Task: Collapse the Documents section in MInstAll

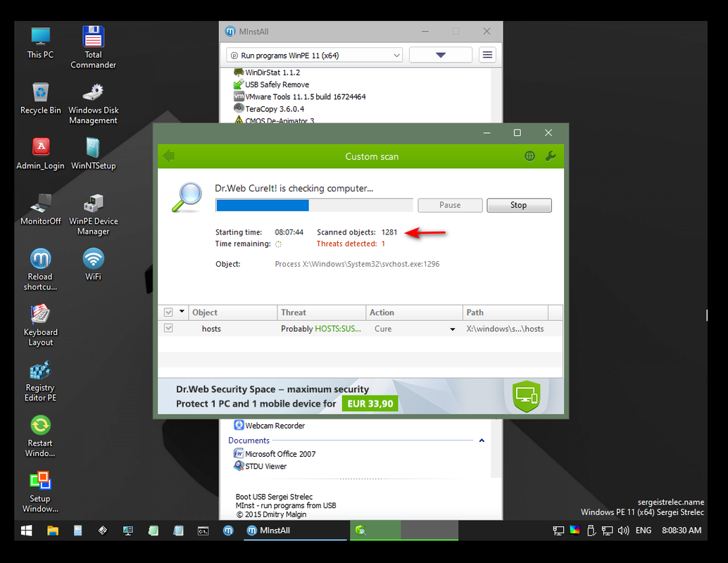Action: 482,441
